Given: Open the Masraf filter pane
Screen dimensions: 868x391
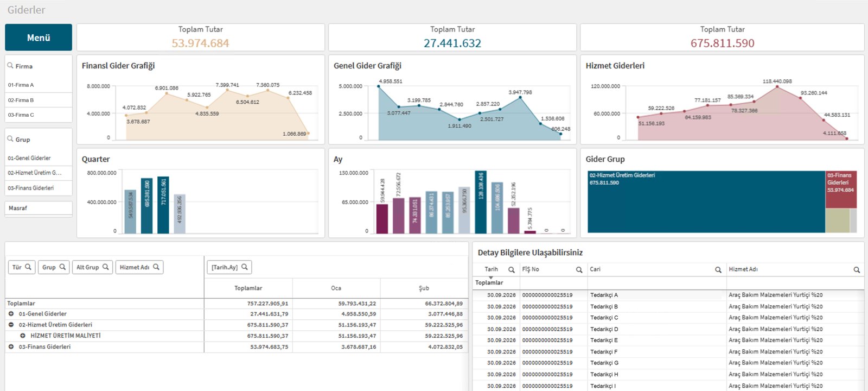Looking at the screenshot, I should 39,208.
